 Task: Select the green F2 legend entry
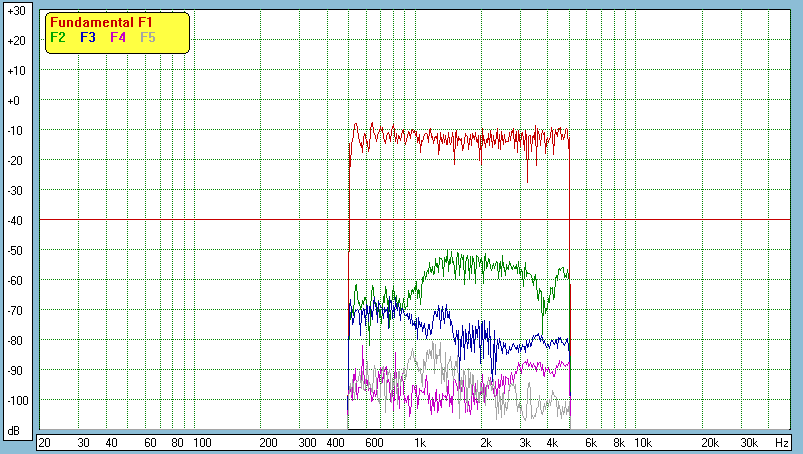(x=58, y=37)
